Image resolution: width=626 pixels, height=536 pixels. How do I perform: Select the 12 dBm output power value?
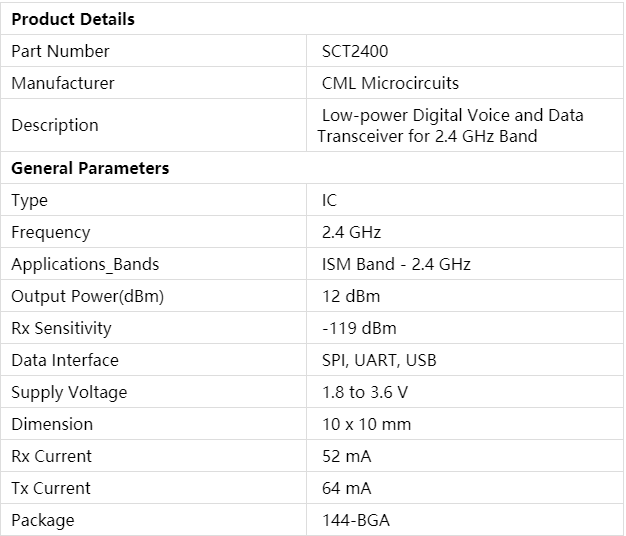coord(350,296)
